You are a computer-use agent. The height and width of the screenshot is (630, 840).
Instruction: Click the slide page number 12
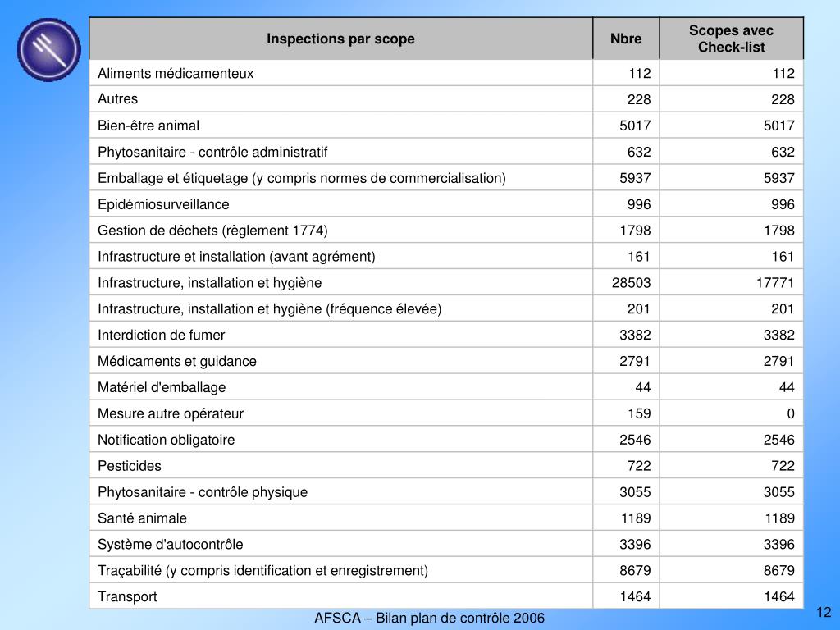(x=824, y=612)
